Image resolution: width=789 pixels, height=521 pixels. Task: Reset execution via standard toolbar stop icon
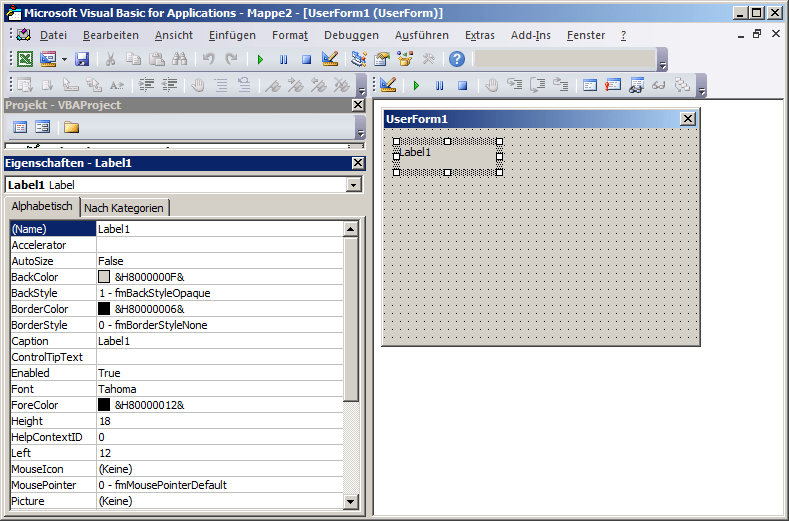tap(306, 59)
